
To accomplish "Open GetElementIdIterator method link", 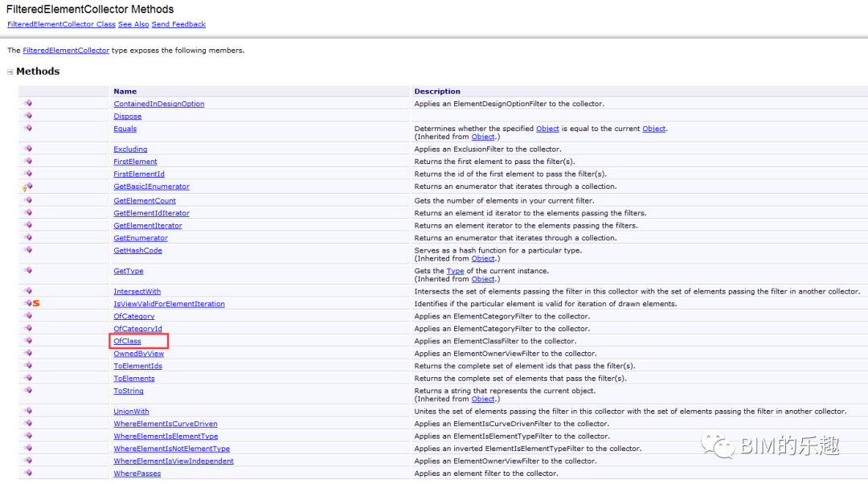I will pos(151,213).
